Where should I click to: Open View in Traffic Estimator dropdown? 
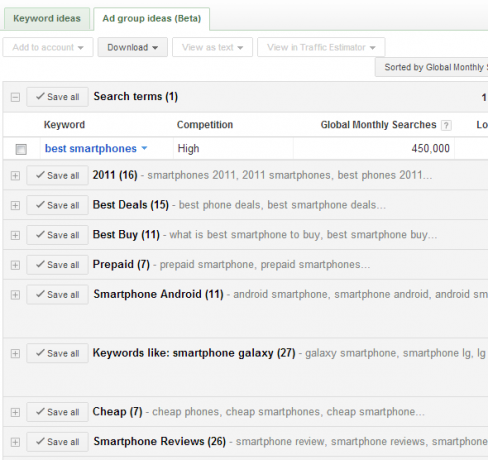pos(321,47)
